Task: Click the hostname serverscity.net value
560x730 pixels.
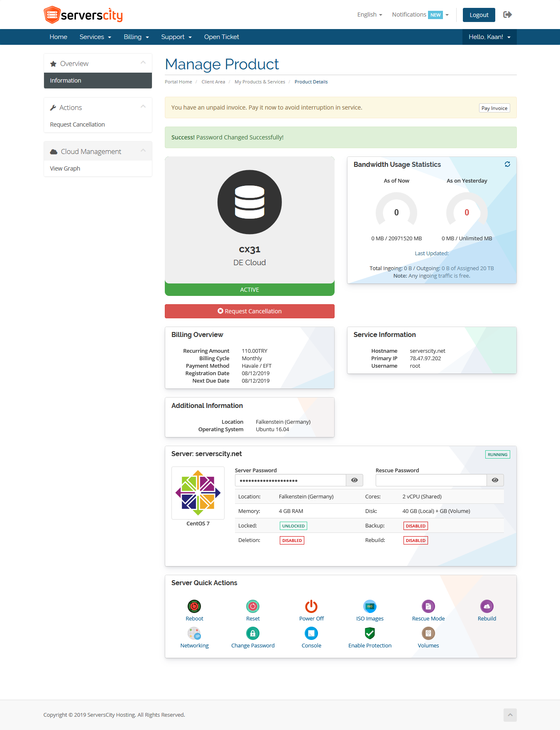Action: click(428, 351)
